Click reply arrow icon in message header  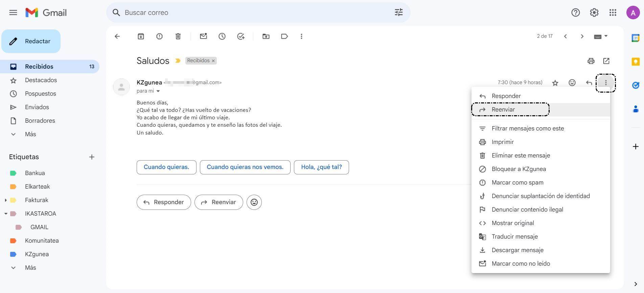pyautogui.click(x=589, y=82)
